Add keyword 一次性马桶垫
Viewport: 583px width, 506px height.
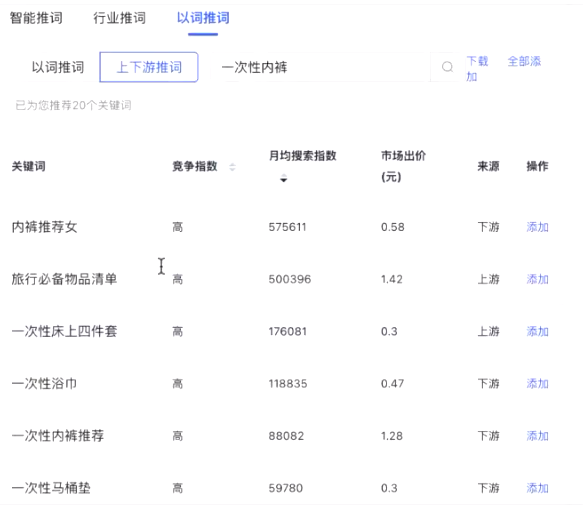(x=537, y=488)
